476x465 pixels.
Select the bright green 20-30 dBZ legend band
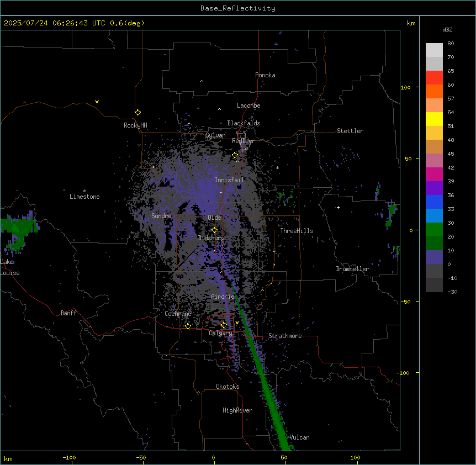434,230
